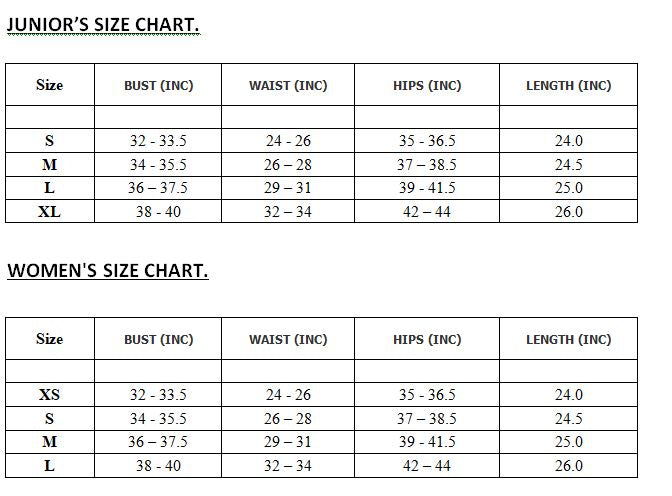672x496 pixels.
Task: Click the junior's S bust value 32 - 33.5
Action: 158,141
